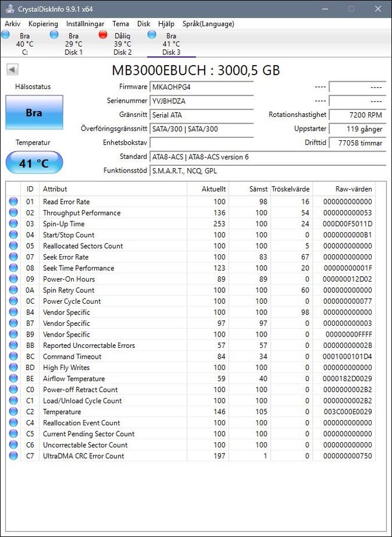Click the red Dålig health orb for Disk 2
Screen dimensions: 392x537
103,35
